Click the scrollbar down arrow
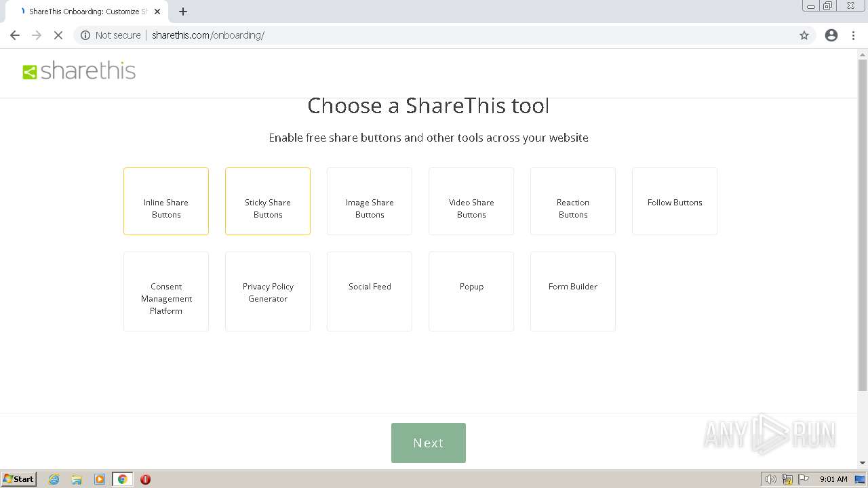Viewport: 868px width, 488px height. 863,463
